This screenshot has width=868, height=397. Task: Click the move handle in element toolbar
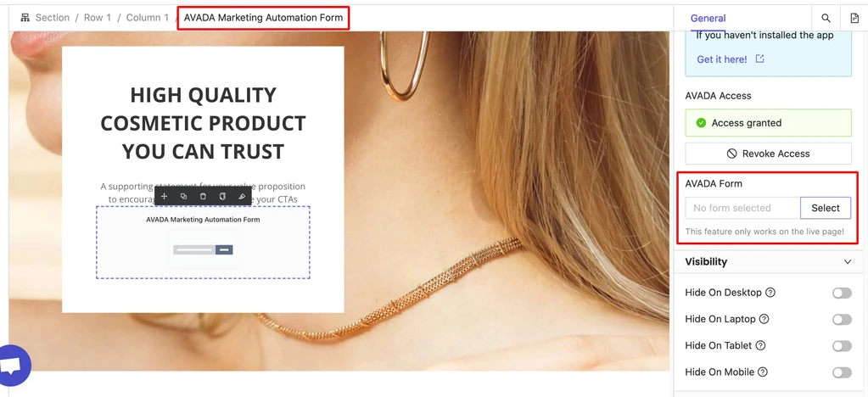click(x=164, y=197)
